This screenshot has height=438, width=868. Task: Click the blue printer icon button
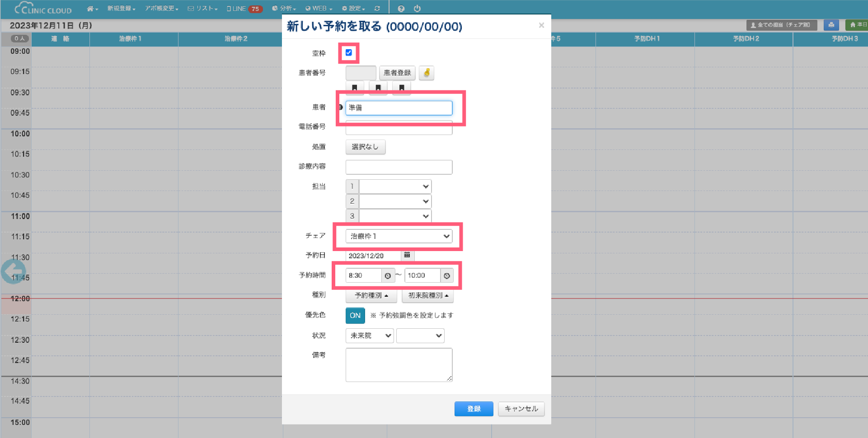tap(831, 25)
